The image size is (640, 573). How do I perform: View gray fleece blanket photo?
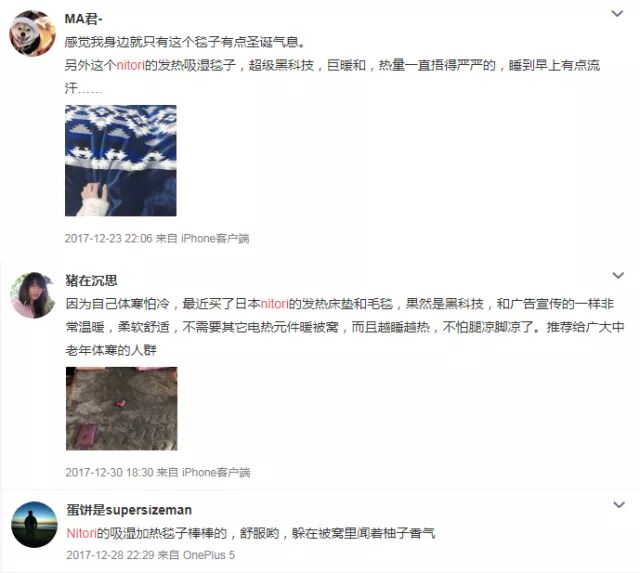tap(122, 409)
